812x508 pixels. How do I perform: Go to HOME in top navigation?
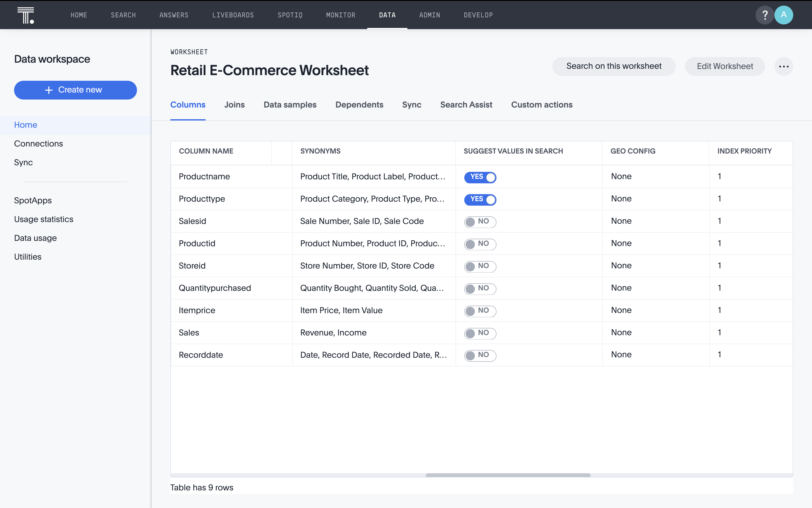coord(79,15)
